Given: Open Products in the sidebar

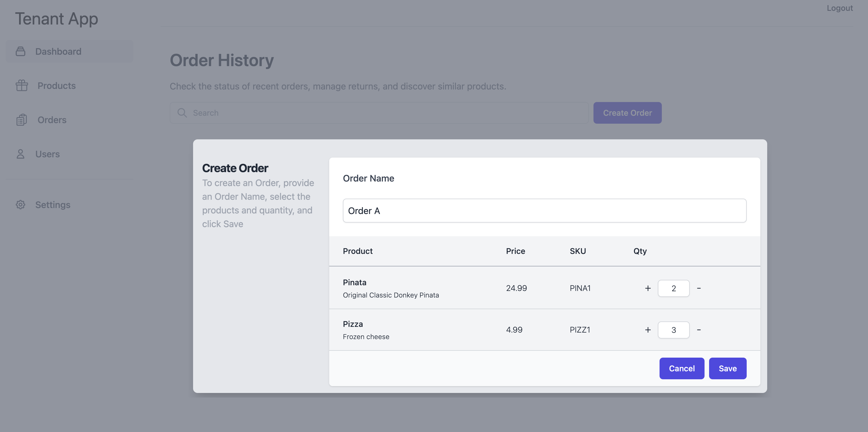Looking at the screenshot, I should (x=70, y=85).
